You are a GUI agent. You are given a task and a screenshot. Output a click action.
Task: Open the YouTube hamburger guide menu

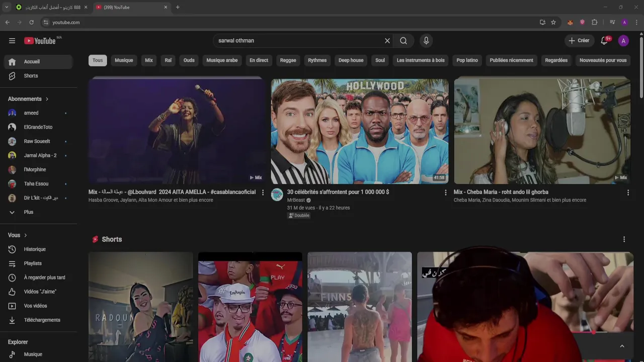pyautogui.click(x=12, y=41)
